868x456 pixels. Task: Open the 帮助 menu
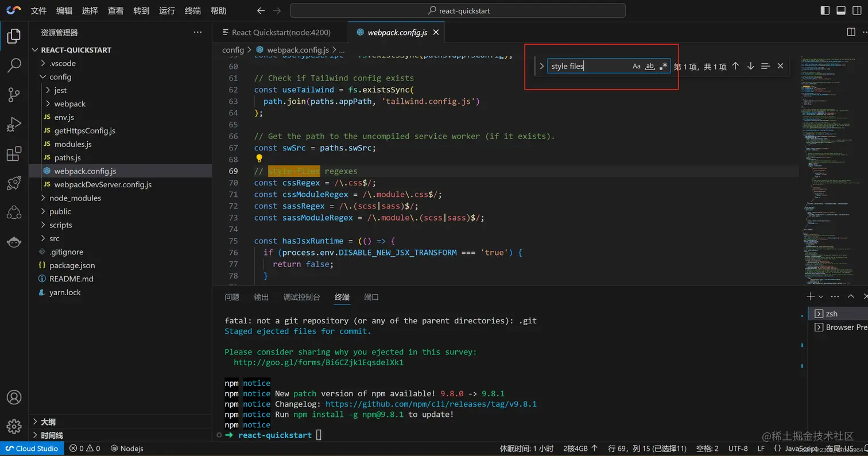coord(218,11)
